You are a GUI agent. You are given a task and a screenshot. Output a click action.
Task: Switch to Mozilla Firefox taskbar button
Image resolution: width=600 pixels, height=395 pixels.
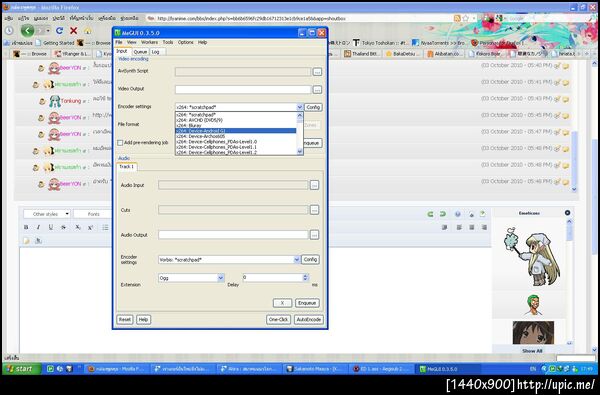coord(116,369)
